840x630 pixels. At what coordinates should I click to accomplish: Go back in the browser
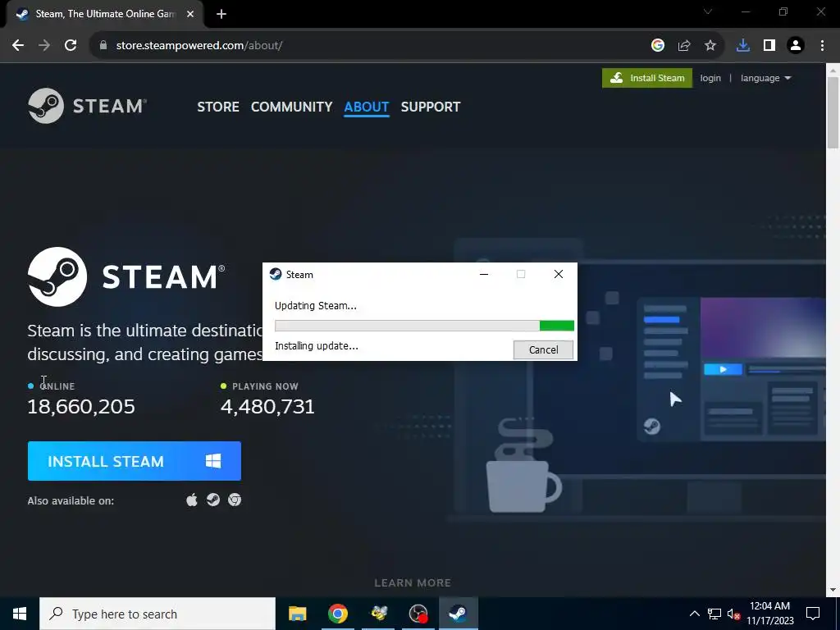point(18,46)
